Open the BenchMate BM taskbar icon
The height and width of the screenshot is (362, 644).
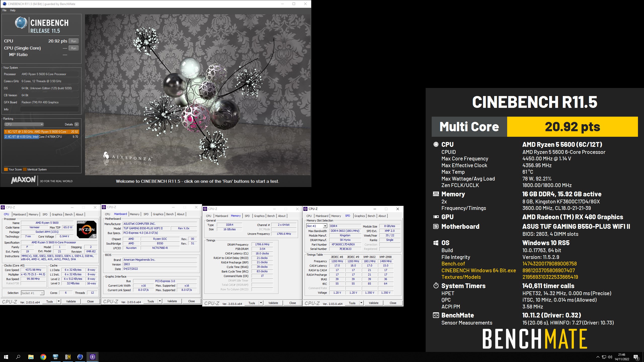(x=68, y=357)
